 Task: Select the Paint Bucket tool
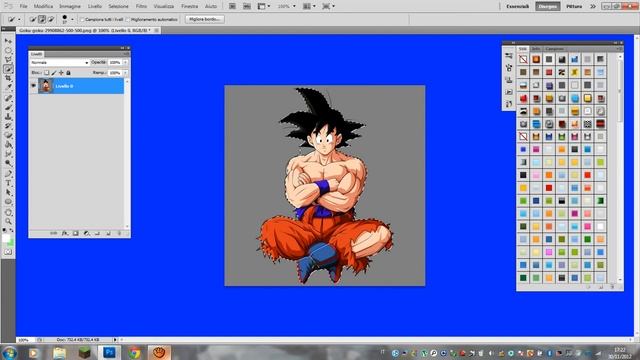[x=8, y=145]
